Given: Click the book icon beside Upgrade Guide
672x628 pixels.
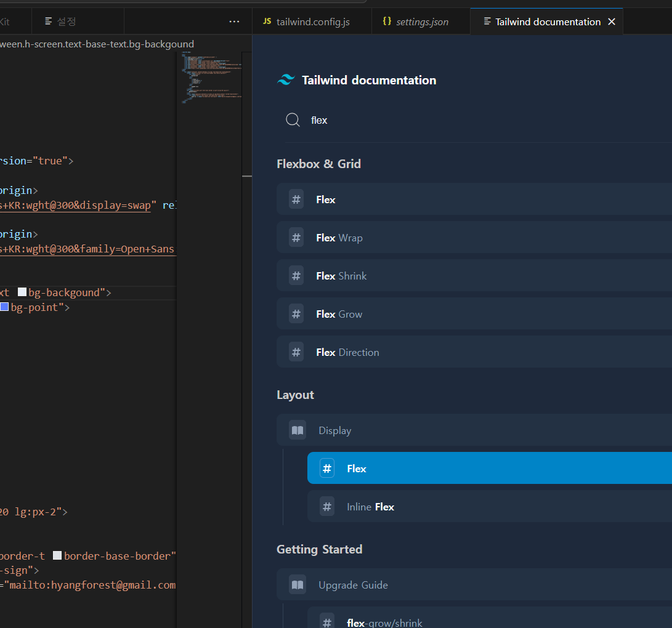Looking at the screenshot, I should (x=298, y=585).
